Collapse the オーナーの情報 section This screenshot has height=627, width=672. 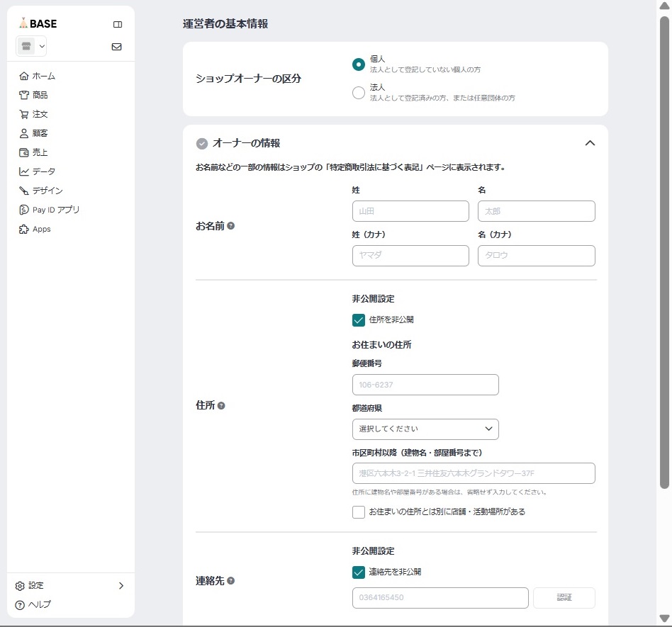[589, 143]
